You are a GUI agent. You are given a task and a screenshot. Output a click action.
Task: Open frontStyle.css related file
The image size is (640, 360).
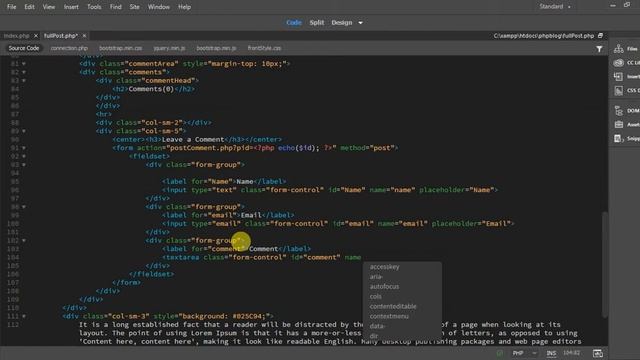point(264,48)
